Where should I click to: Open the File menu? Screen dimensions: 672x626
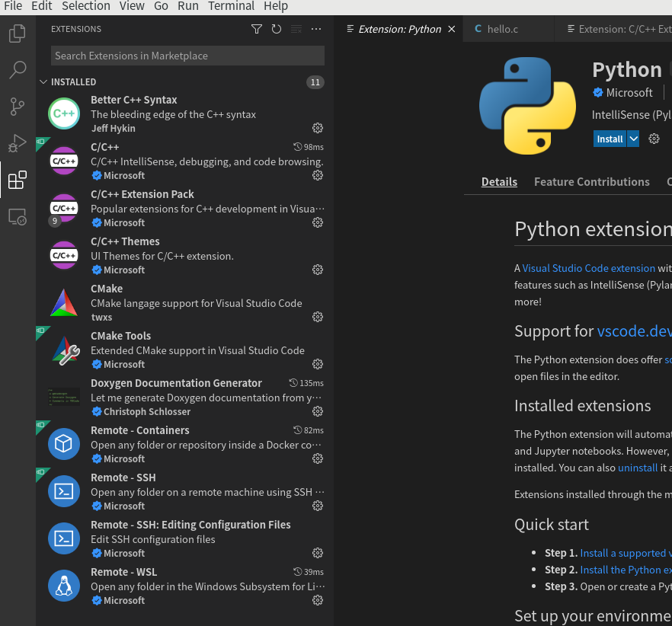[13, 6]
